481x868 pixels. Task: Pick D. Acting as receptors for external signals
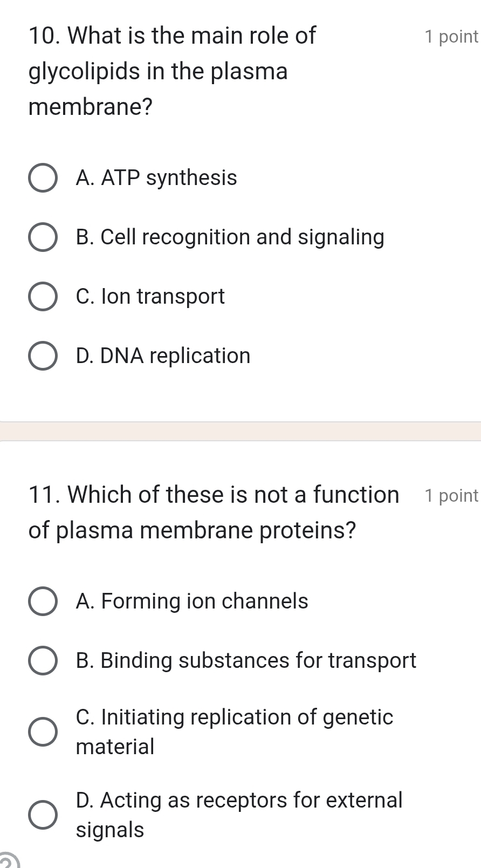[42, 815]
